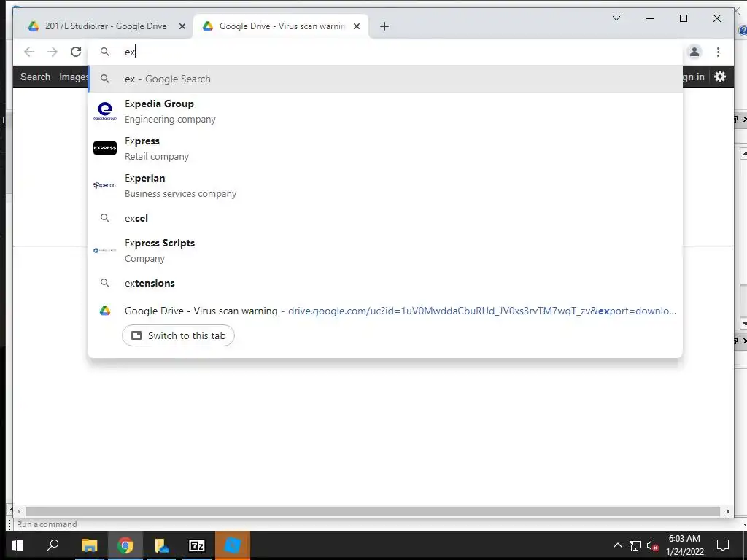Open the Chrome profile avatar

[x=694, y=52]
